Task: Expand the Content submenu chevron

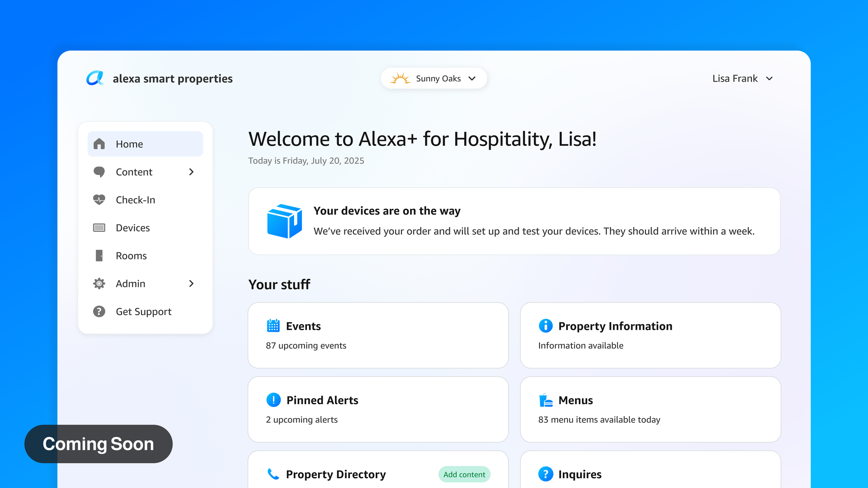Action: click(191, 172)
